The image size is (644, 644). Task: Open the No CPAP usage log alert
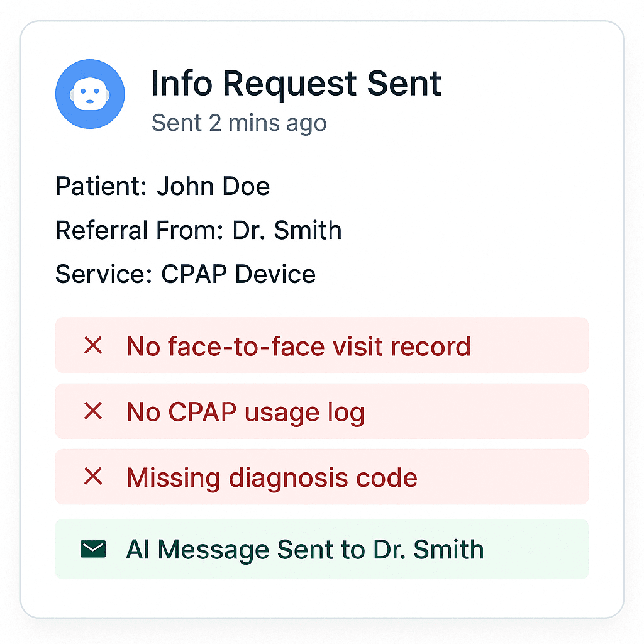click(322, 411)
